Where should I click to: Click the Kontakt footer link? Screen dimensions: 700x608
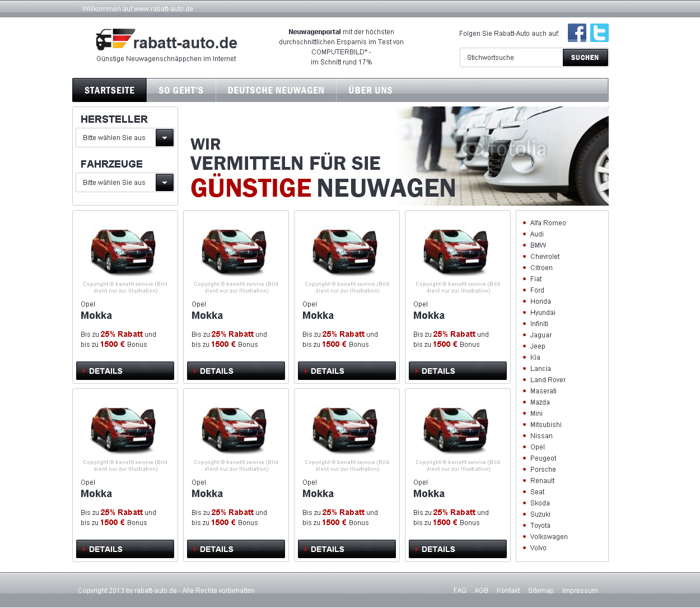508,591
